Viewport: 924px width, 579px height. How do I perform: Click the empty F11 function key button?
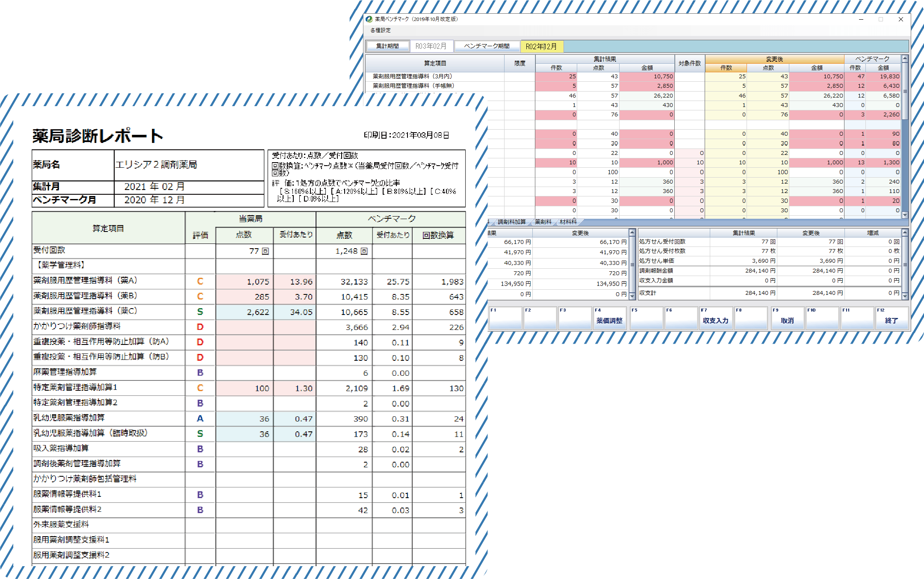click(857, 318)
